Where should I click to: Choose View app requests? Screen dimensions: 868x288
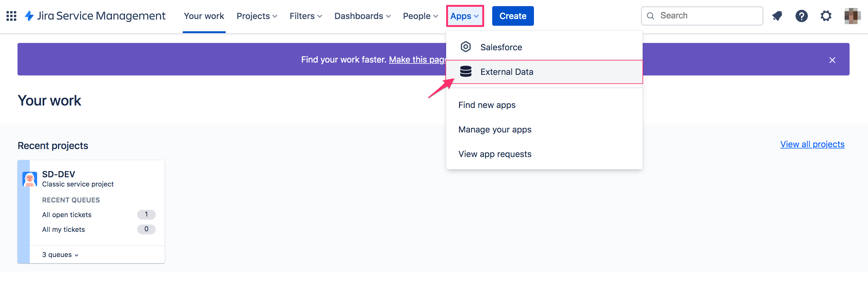tap(544, 154)
